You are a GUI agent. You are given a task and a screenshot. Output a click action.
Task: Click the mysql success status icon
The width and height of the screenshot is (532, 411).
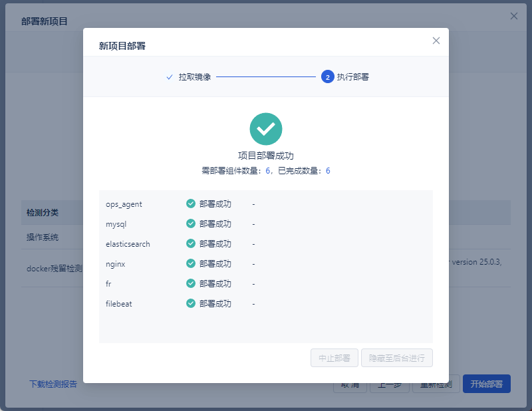pyautogui.click(x=191, y=223)
